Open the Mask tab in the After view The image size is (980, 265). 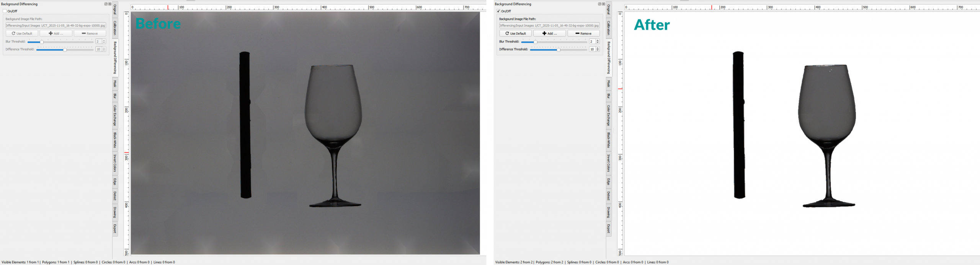[x=609, y=84]
